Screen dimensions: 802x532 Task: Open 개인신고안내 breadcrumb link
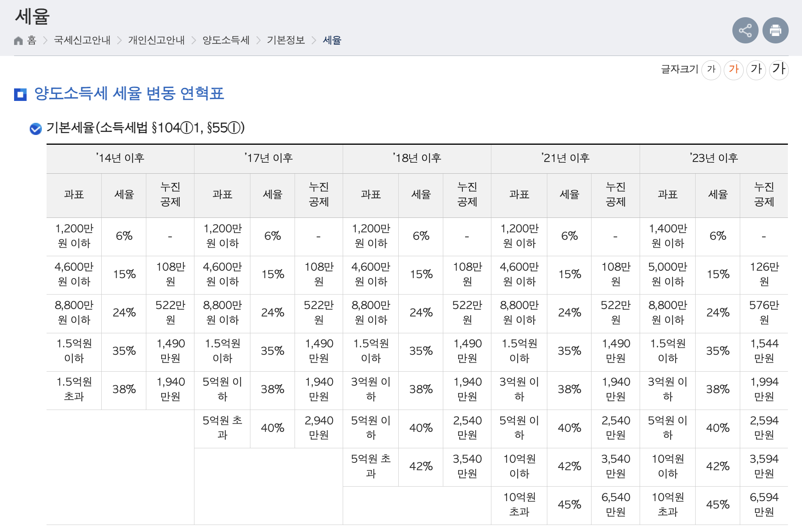[x=156, y=40]
